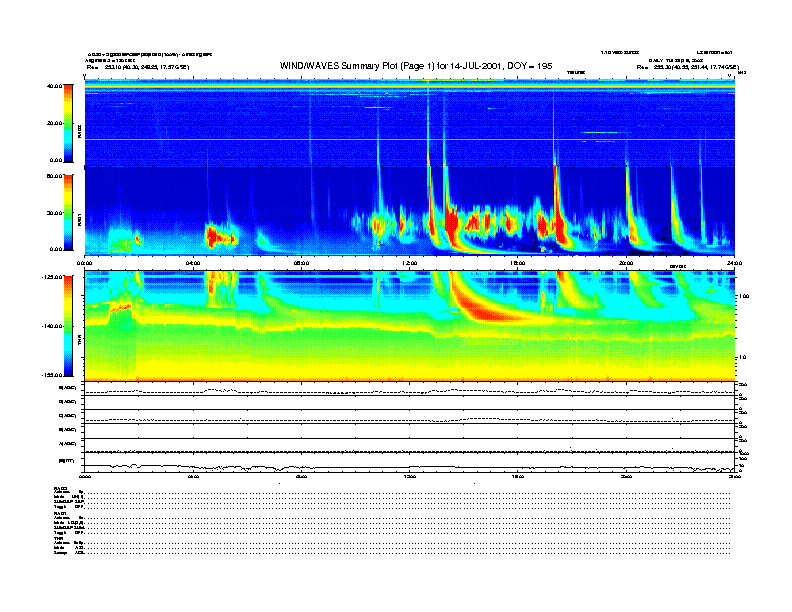792x612 pixels.
Task: Click 08:00 time label under RAD1 spectrogram
Action: [x=301, y=263]
